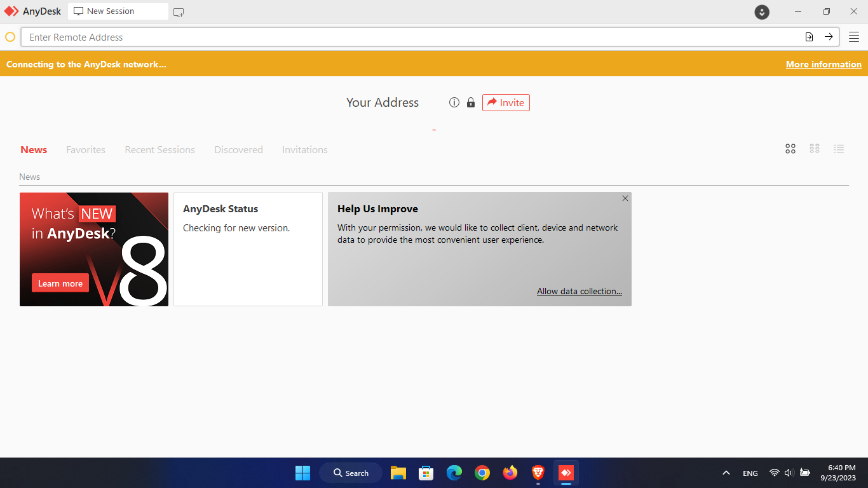Open volume control in system tray
Screen dimensions: 868x488
click(789, 473)
